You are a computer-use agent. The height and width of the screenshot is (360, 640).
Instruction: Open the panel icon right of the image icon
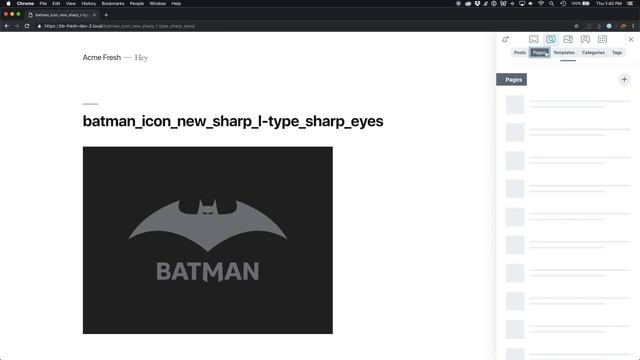click(585, 39)
